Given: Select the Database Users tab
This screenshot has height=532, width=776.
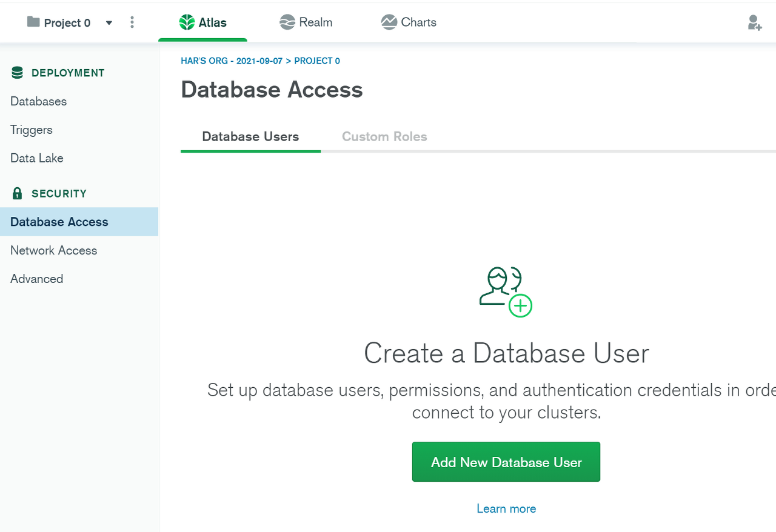Looking at the screenshot, I should click(x=250, y=137).
